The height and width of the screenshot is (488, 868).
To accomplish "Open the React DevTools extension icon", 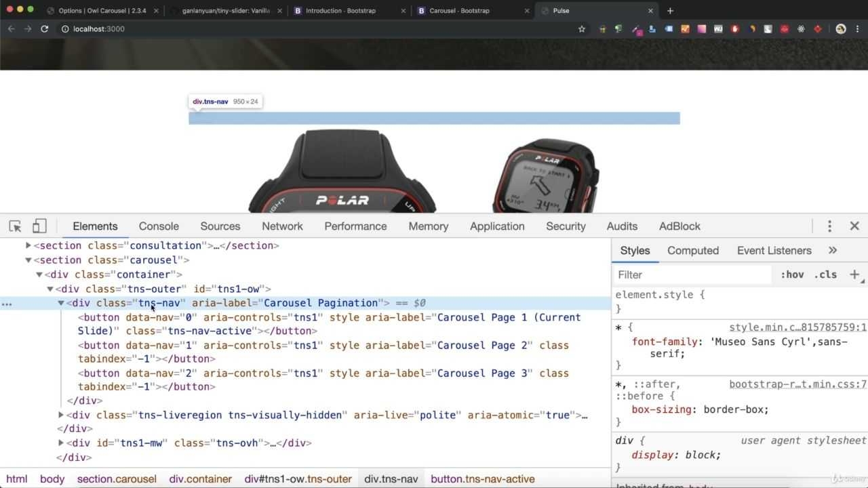I will click(801, 29).
